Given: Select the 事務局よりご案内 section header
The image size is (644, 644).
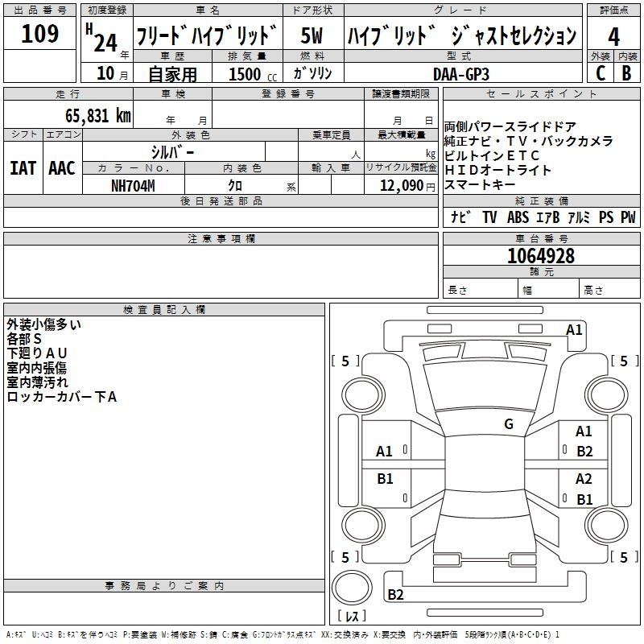Looking at the screenshot, I should (x=164, y=586).
